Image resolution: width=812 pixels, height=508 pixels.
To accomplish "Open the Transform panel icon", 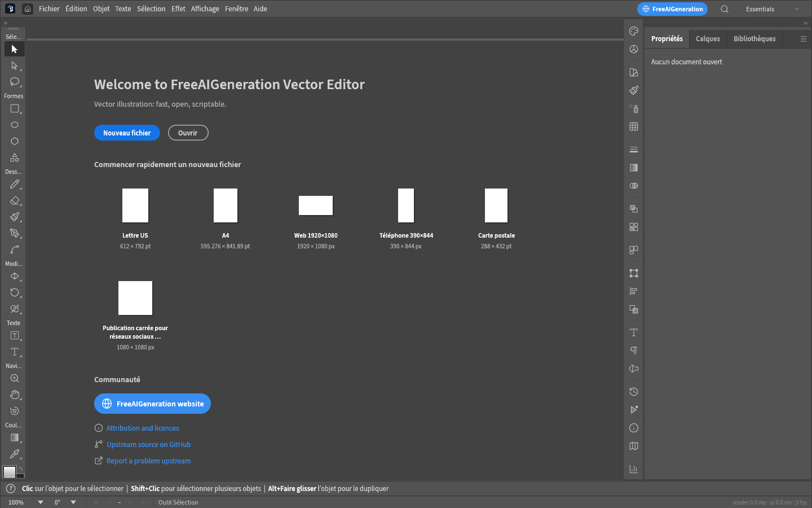I will point(634,273).
